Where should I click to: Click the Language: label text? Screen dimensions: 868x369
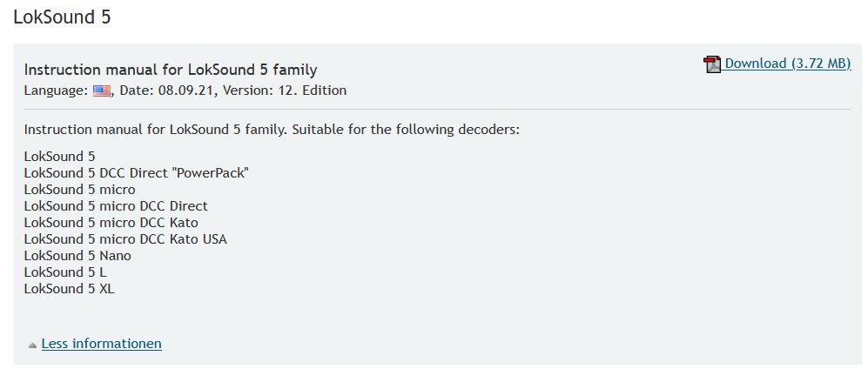tap(56, 91)
